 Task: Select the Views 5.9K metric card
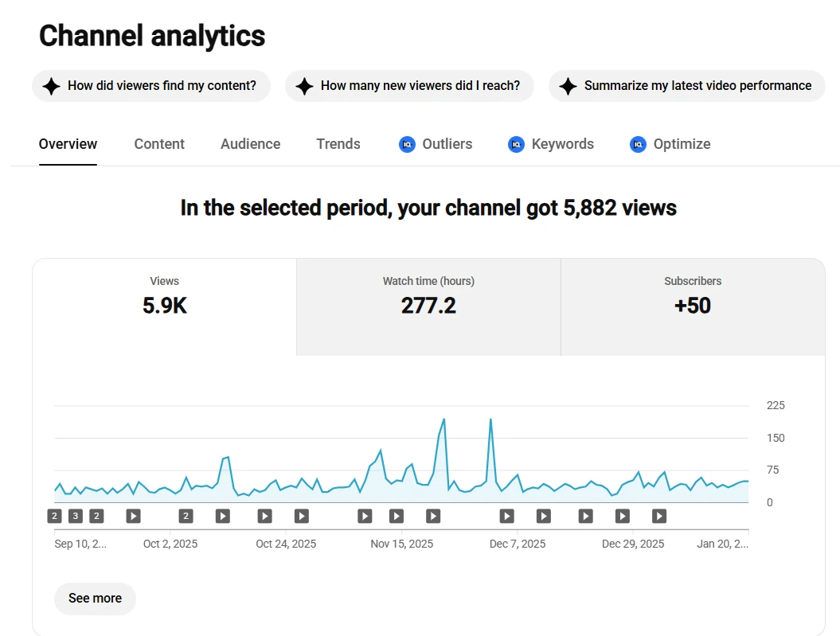coord(165,306)
